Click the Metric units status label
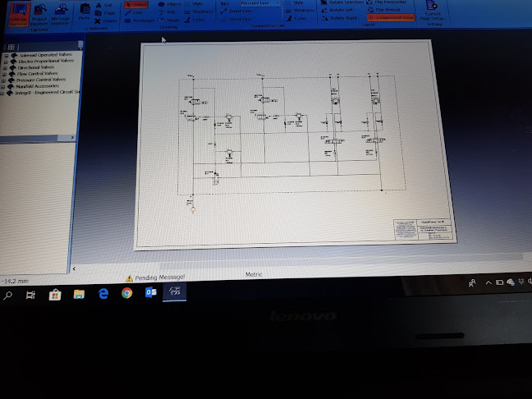The width and height of the screenshot is (532, 399). point(254,274)
